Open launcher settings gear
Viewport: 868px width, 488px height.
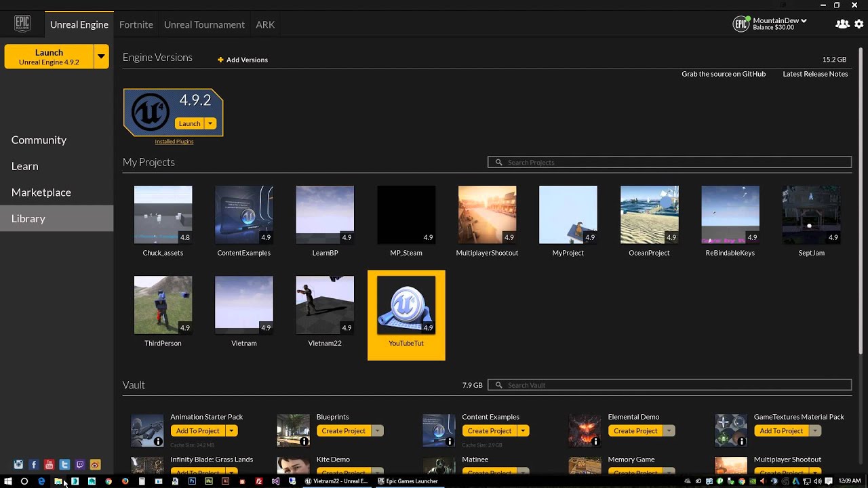pos(859,24)
